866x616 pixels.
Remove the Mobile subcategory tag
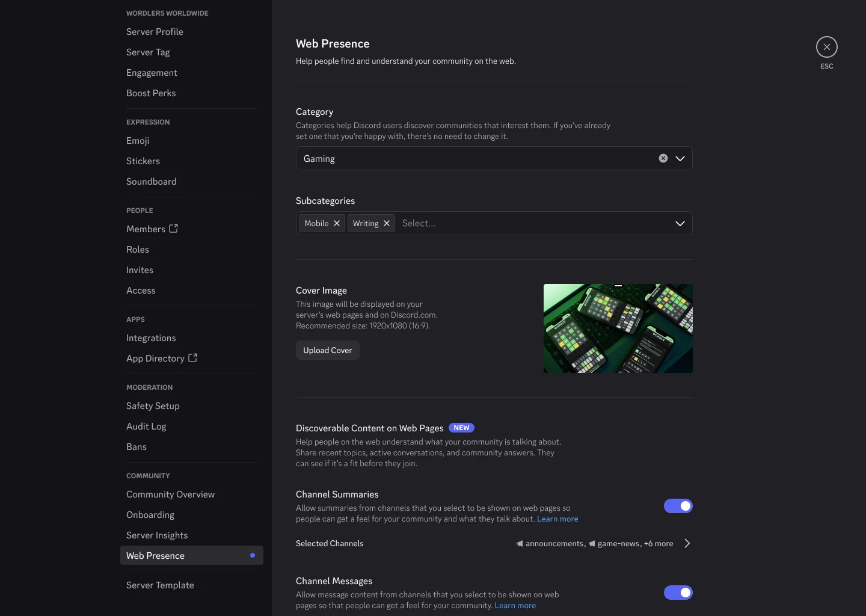pyautogui.click(x=337, y=223)
